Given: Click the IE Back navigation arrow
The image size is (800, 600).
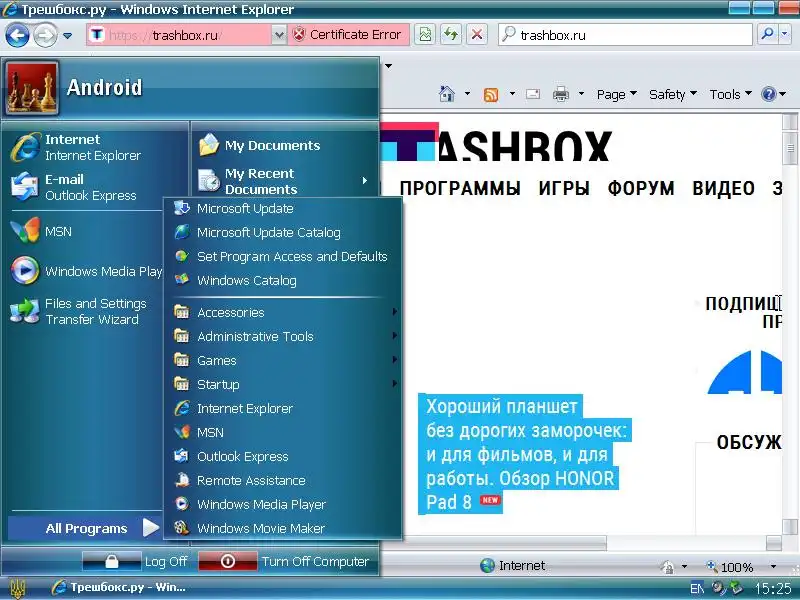Looking at the screenshot, I should [x=17, y=36].
